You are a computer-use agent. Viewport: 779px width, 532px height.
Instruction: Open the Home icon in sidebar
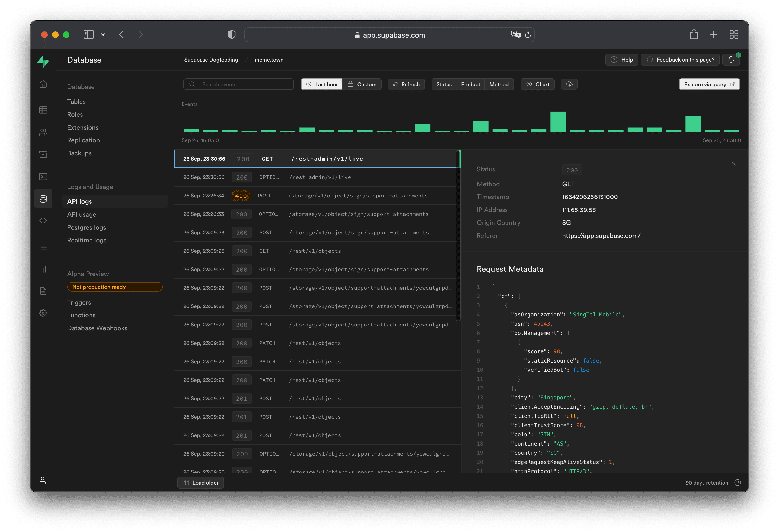pyautogui.click(x=43, y=84)
